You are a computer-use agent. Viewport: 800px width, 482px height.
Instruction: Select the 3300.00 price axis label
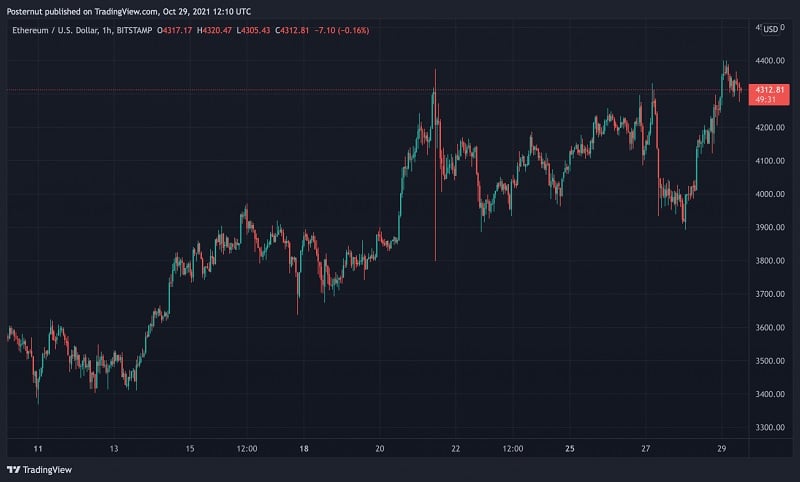point(769,427)
